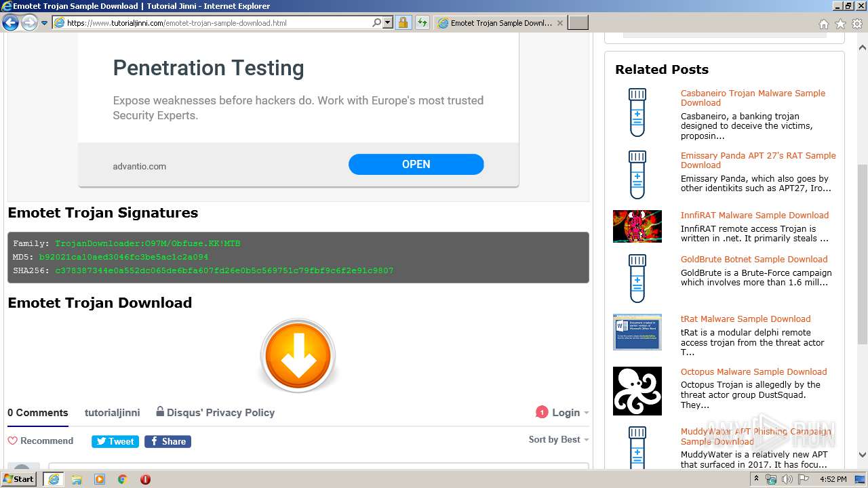The height and width of the screenshot is (488, 868).
Task: Click the OPEN button in the ad
Action: [416, 164]
